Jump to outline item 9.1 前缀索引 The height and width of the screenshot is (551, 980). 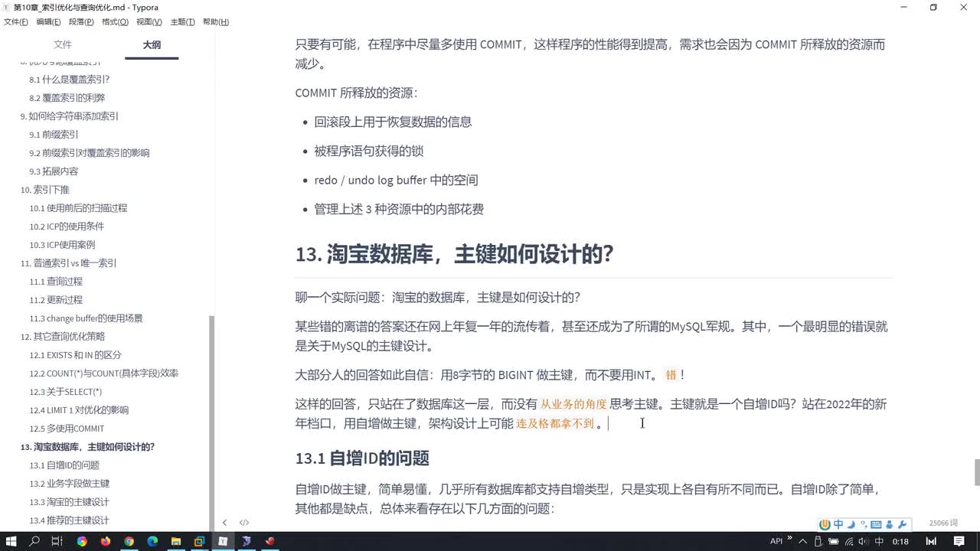(54, 135)
